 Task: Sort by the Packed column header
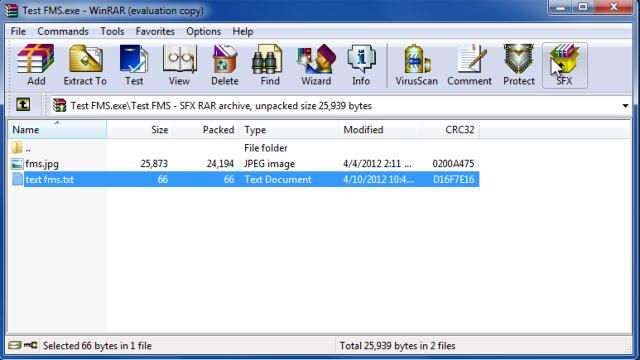[206, 130]
